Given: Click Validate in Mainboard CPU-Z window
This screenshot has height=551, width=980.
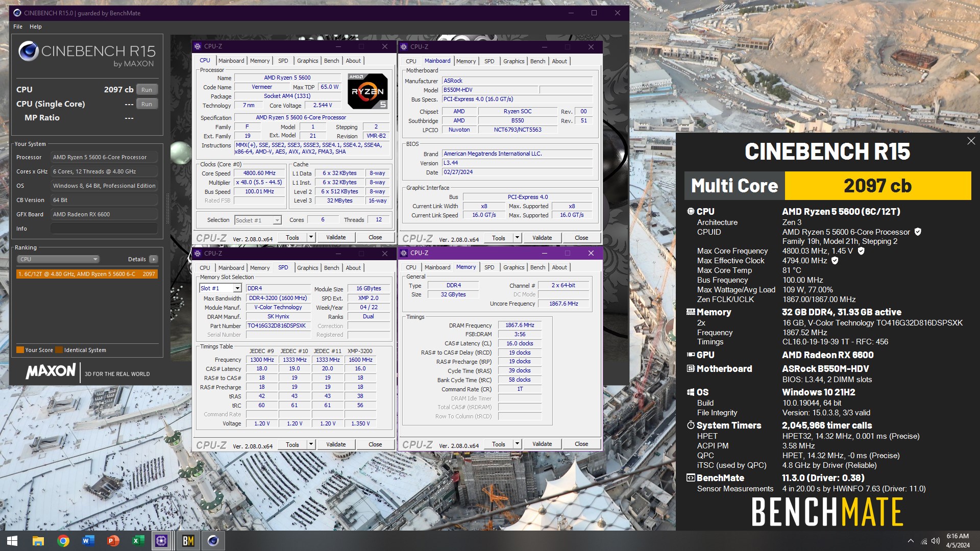Looking at the screenshot, I should [x=542, y=238].
